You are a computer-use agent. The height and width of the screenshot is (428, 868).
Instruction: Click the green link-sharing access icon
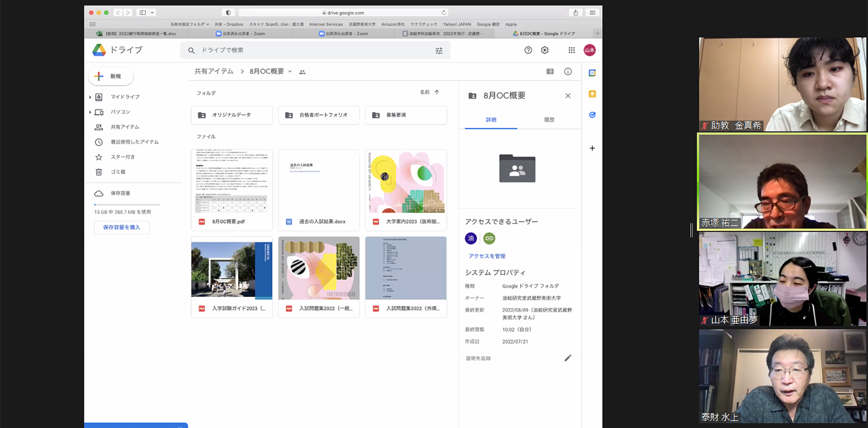489,238
